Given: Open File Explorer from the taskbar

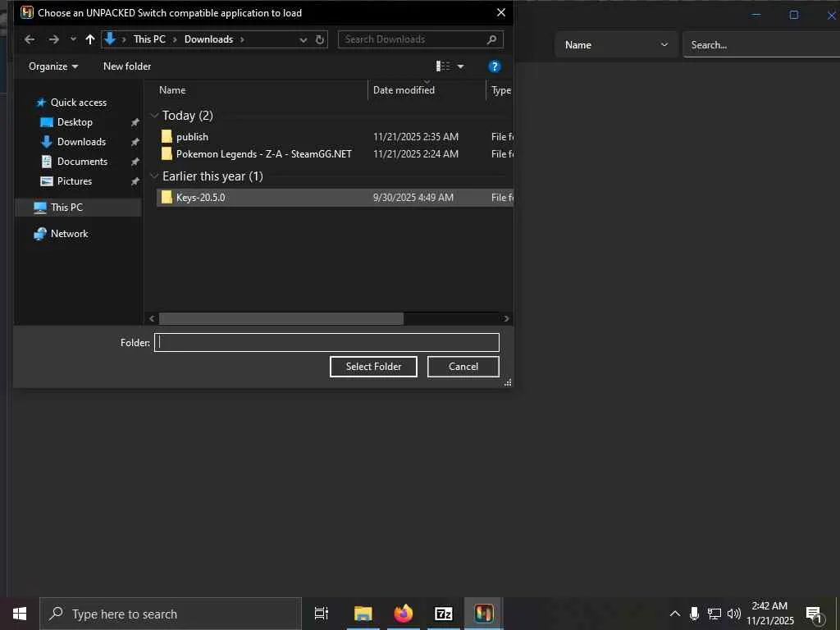Looking at the screenshot, I should (363, 614).
